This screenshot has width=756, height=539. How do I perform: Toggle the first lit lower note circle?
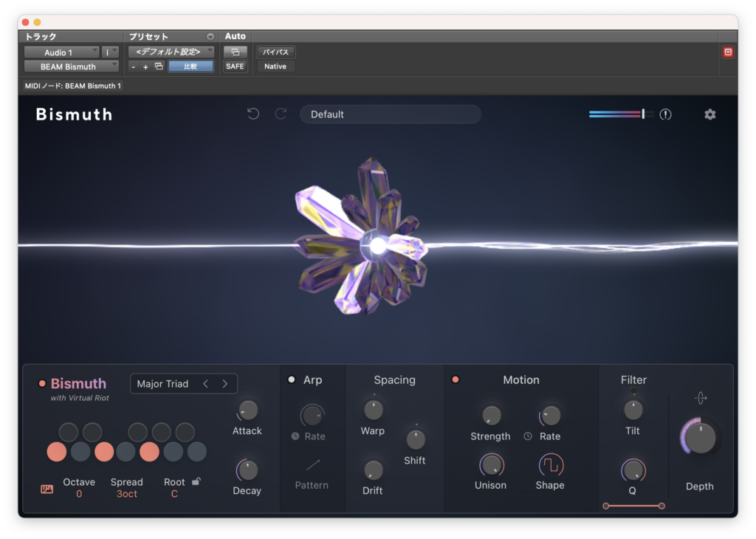tap(56, 452)
